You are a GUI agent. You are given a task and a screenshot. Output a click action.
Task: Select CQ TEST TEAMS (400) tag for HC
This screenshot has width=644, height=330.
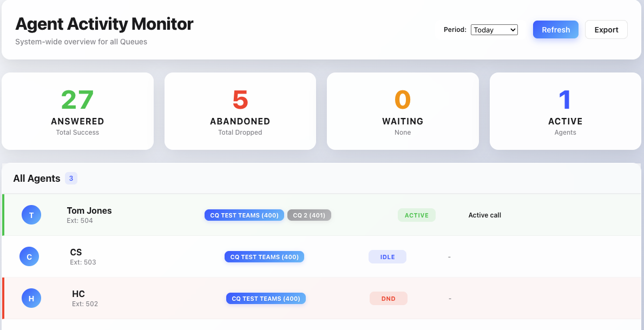pyautogui.click(x=266, y=299)
